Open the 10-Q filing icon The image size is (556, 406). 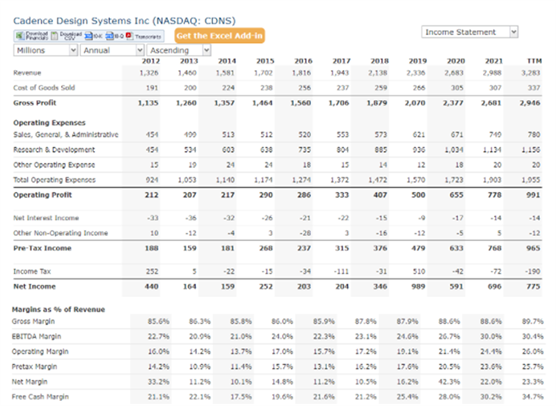(110, 36)
